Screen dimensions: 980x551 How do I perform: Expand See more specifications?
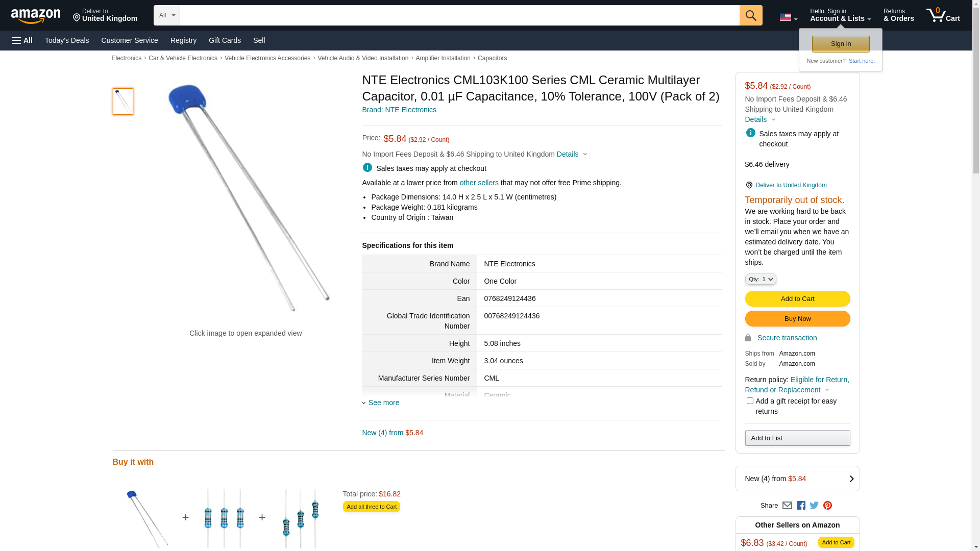pos(383,403)
